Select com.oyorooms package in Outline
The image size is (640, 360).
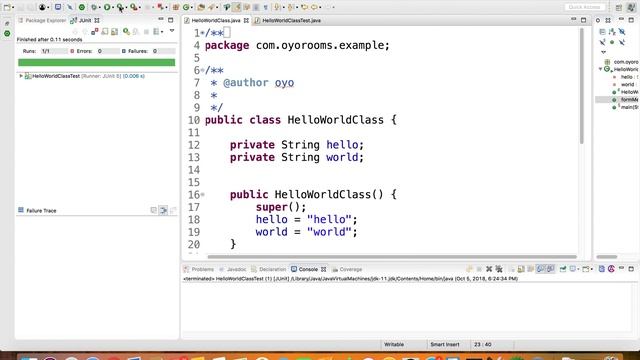[623, 62]
